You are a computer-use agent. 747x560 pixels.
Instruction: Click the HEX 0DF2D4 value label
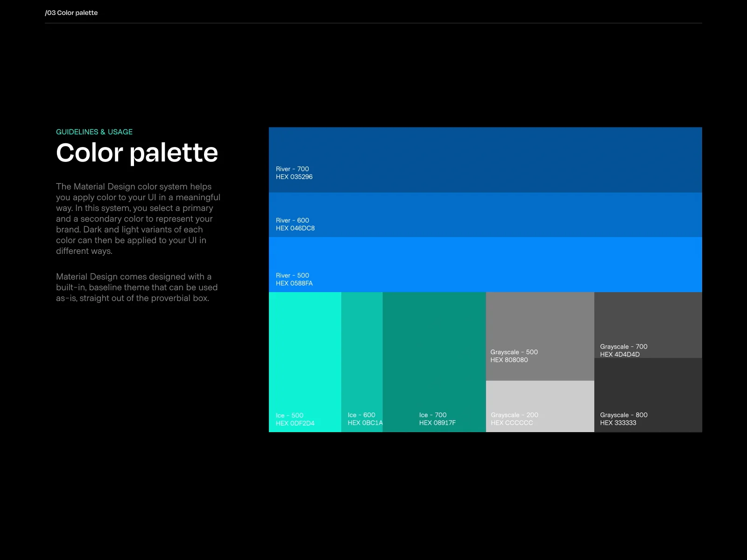pyautogui.click(x=295, y=423)
